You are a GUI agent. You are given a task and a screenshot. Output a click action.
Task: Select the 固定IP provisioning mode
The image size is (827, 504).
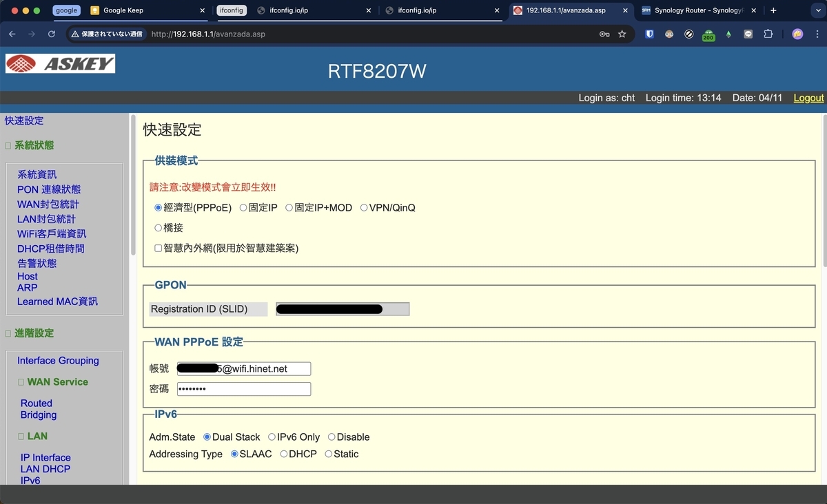click(x=243, y=207)
